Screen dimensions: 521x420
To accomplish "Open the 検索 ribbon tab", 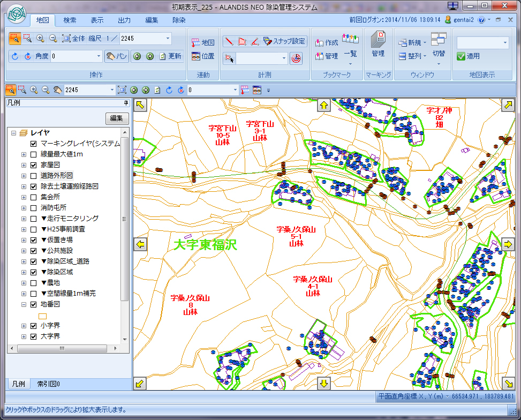I will pos(70,20).
